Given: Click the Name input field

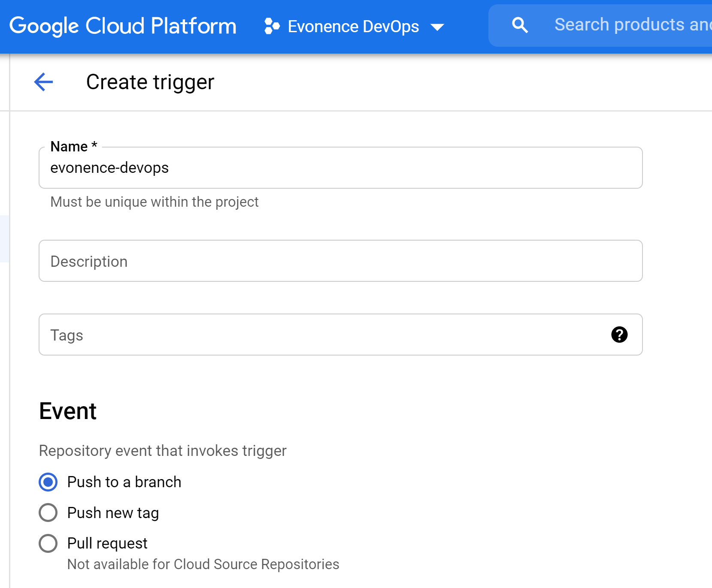Looking at the screenshot, I should 341,168.
